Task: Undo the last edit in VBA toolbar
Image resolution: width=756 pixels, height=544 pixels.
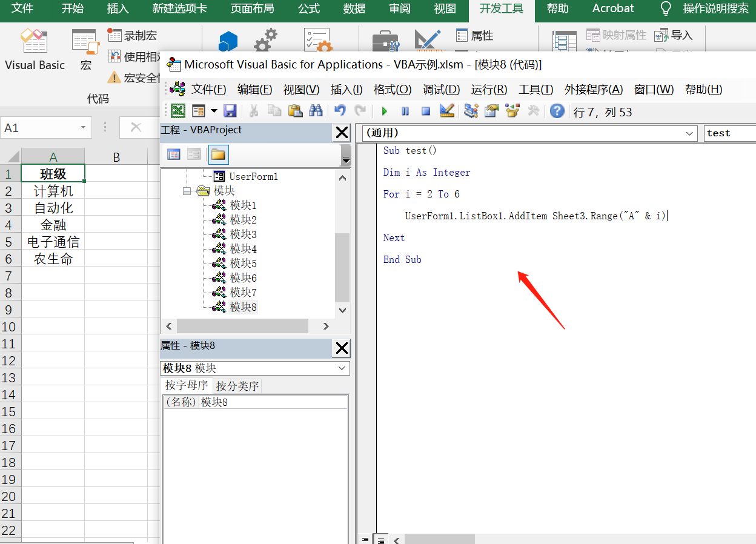Action: (x=340, y=111)
